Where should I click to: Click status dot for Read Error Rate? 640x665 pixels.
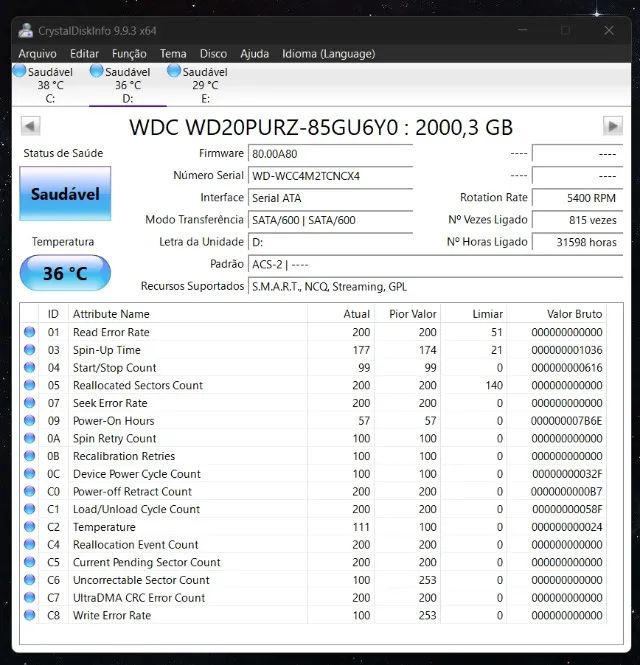(x=29, y=332)
